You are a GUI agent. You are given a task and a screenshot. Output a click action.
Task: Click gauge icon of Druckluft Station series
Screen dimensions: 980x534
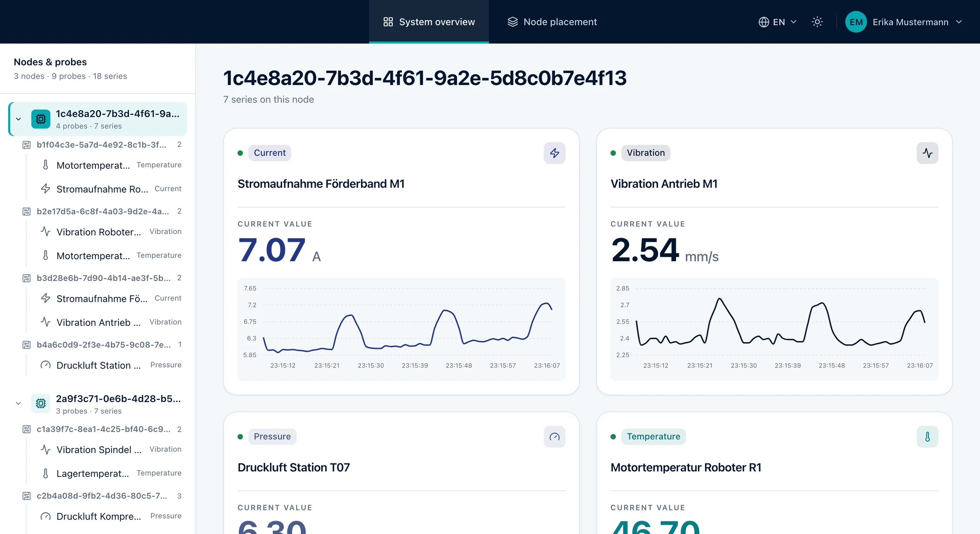point(46,365)
